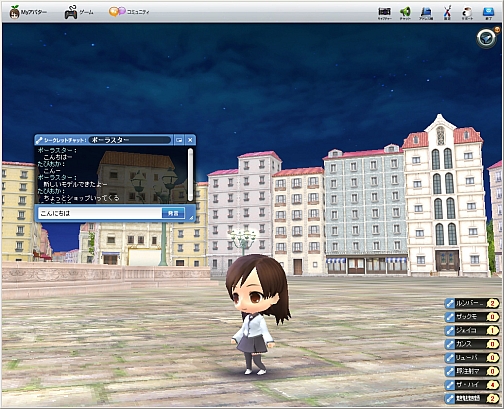The image size is (504, 409).
Task: Open the ゲーム controller menu
Action: [79, 12]
